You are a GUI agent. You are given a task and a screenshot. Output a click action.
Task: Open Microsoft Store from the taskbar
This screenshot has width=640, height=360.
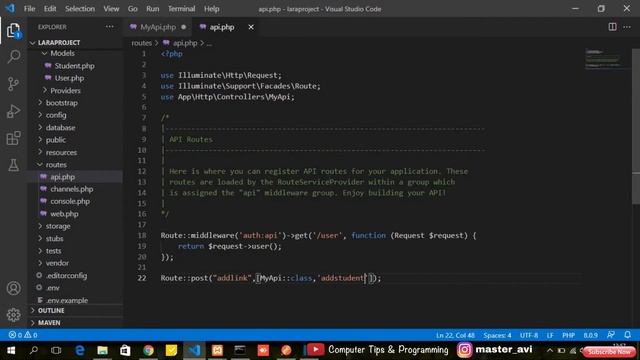[x=125, y=350]
